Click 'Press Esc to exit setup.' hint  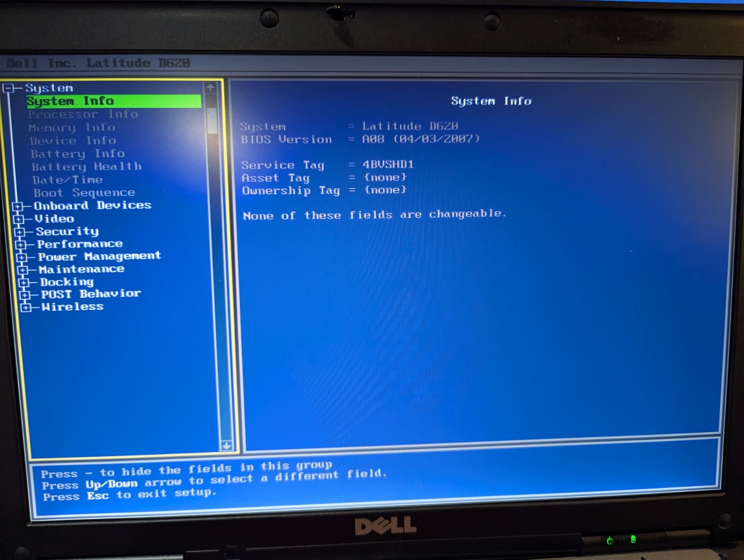[x=130, y=494]
